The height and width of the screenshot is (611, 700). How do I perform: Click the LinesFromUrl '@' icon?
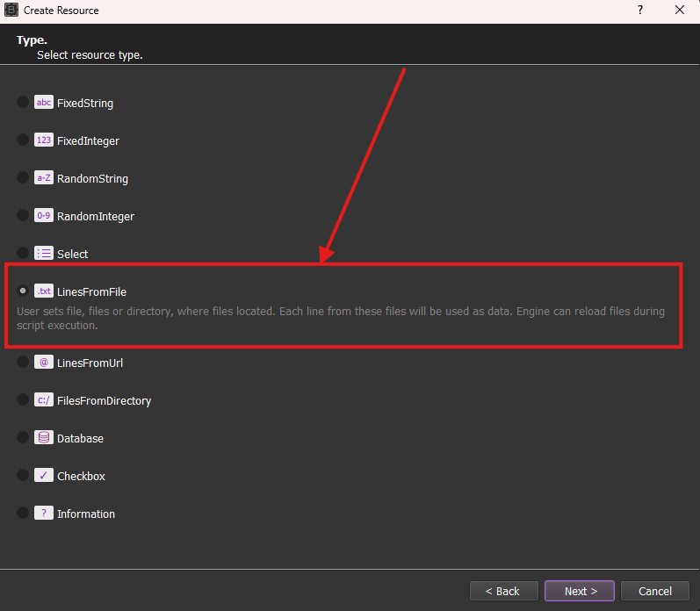click(44, 363)
